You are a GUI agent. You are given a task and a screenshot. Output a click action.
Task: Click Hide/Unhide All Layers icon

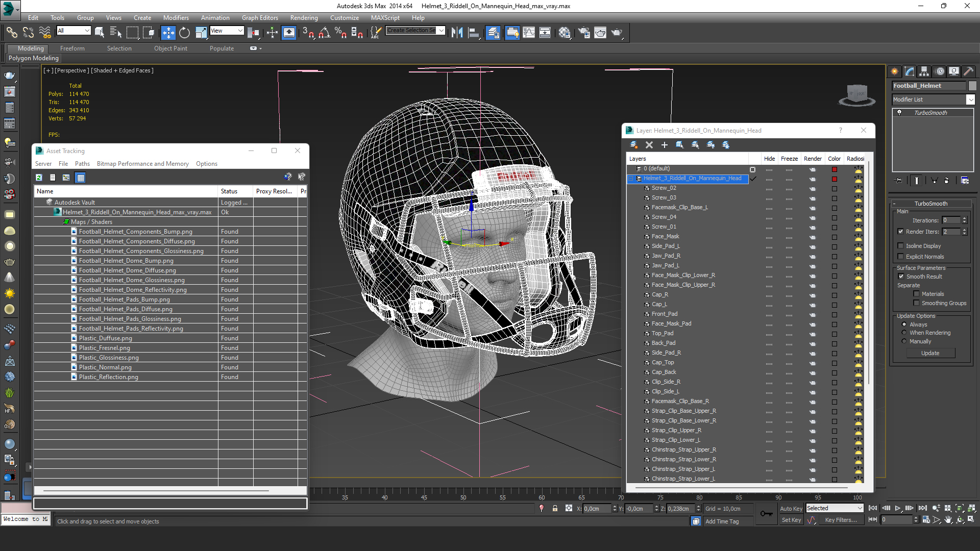pyautogui.click(x=710, y=145)
